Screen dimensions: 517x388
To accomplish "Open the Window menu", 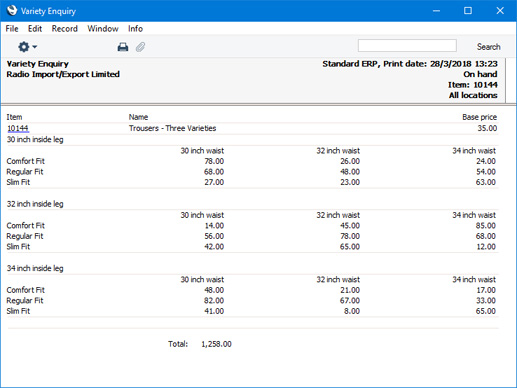I will (103, 29).
